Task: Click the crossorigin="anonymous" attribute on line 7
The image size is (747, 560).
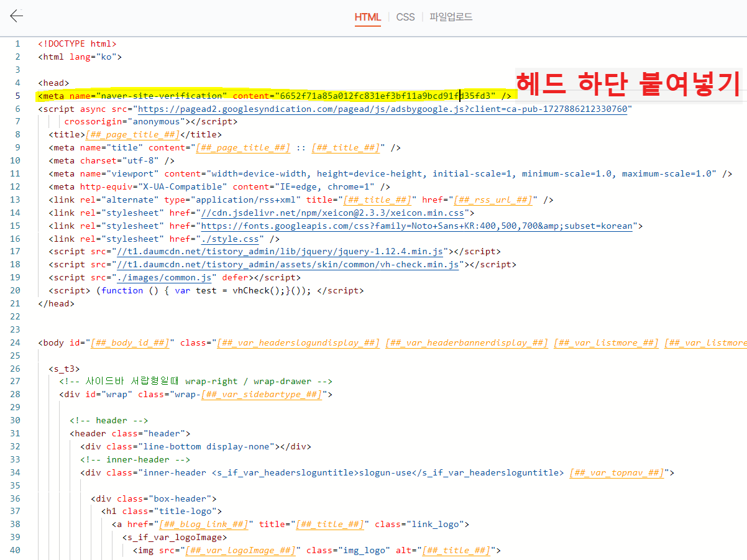Action: [x=124, y=122]
